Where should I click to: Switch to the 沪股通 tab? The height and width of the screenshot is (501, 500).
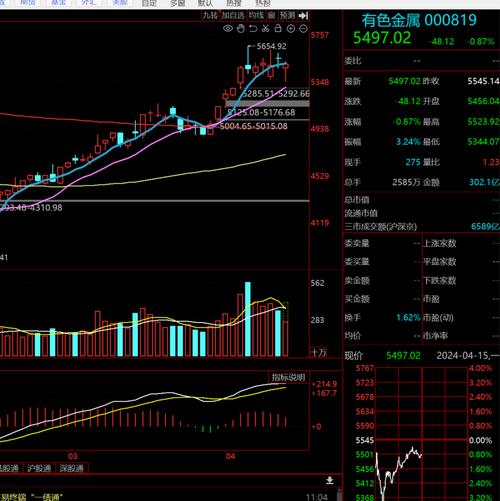(x=39, y=468)
